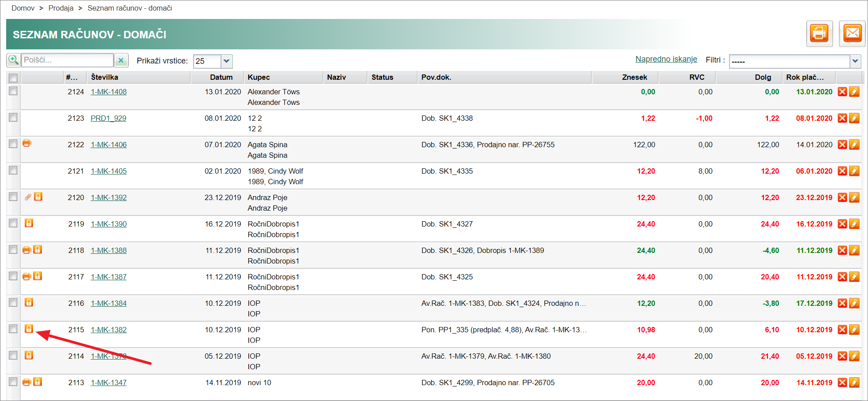
Task: Click printer icon in row 2113
Action: click(x=26, y=382)
